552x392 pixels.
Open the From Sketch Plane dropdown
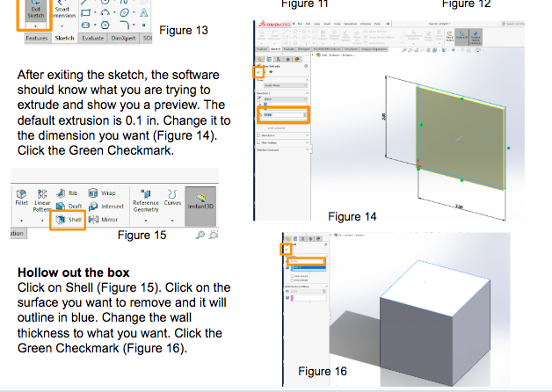(x=285, y=85)
